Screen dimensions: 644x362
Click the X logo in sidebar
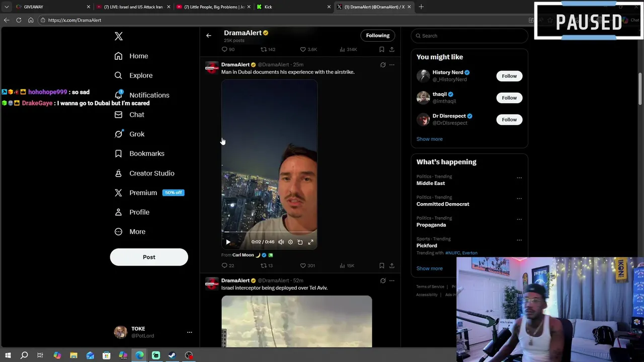point(119,36)
